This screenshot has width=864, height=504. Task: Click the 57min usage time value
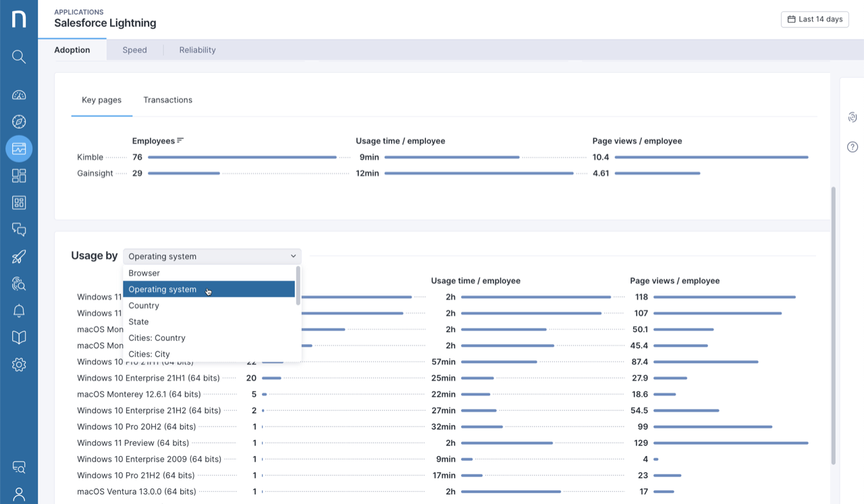[x=443, y=362]
